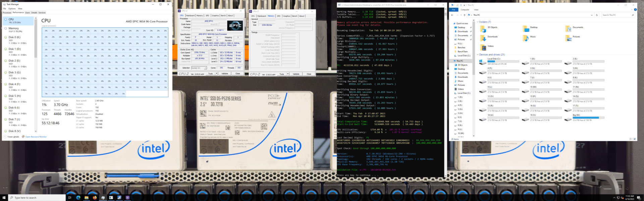Open File Explorer from the taskbar
The image size is (644, 201).
[86, 198]
